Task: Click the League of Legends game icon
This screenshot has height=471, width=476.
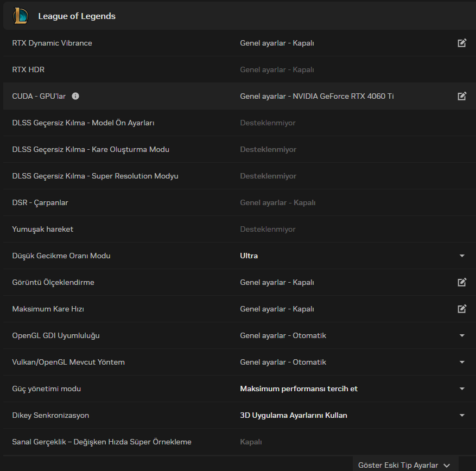Action: [x=20, y=16]
